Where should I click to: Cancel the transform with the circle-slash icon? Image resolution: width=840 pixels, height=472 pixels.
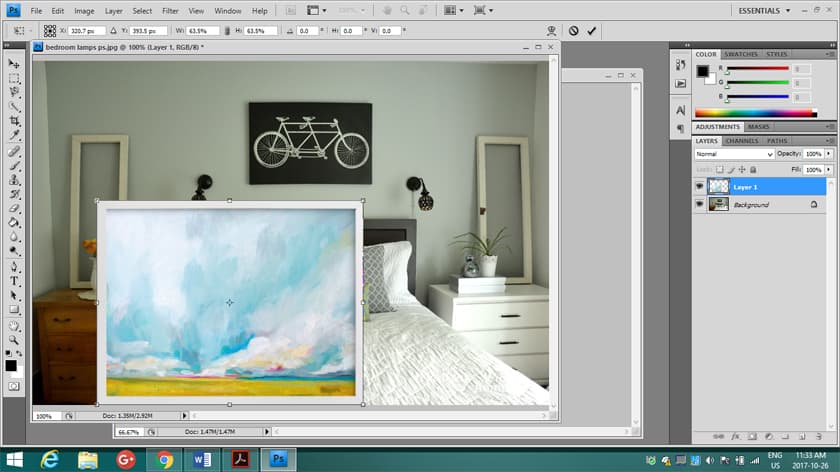click(573, 31)
